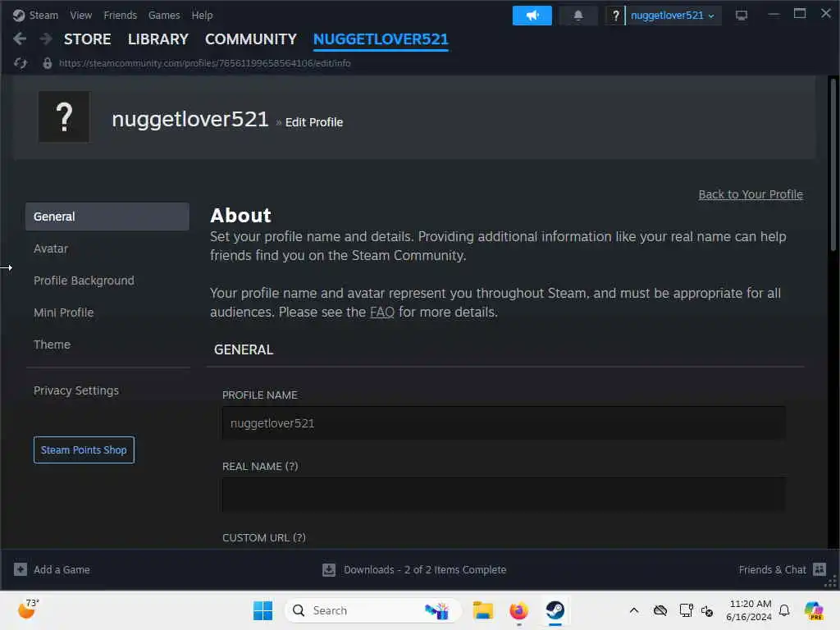Image resolution: width=840 pixels, height=630 pixels.
Task: Open weather widget showing 73°
Action: click(29, 609)
